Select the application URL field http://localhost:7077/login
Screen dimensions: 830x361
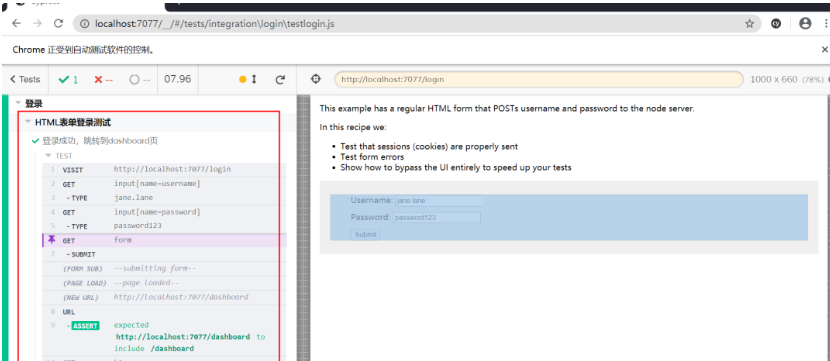(x=538, y=79)
